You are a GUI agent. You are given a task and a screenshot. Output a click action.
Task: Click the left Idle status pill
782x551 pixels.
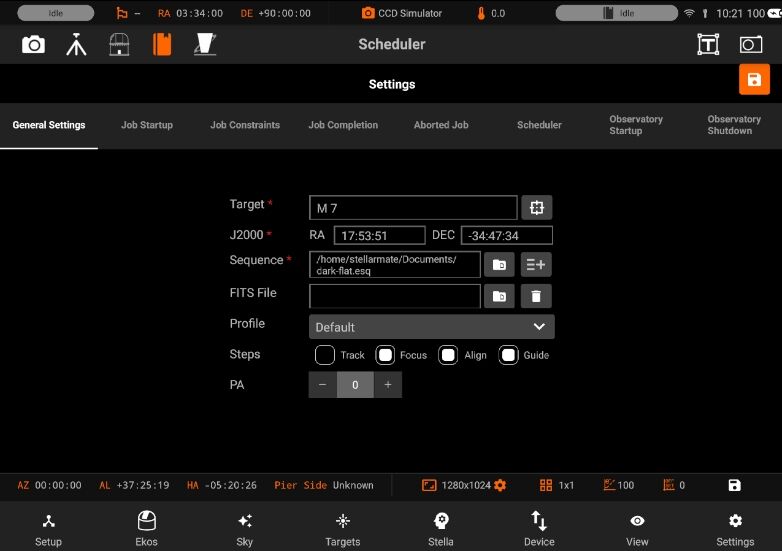(56, 13)
